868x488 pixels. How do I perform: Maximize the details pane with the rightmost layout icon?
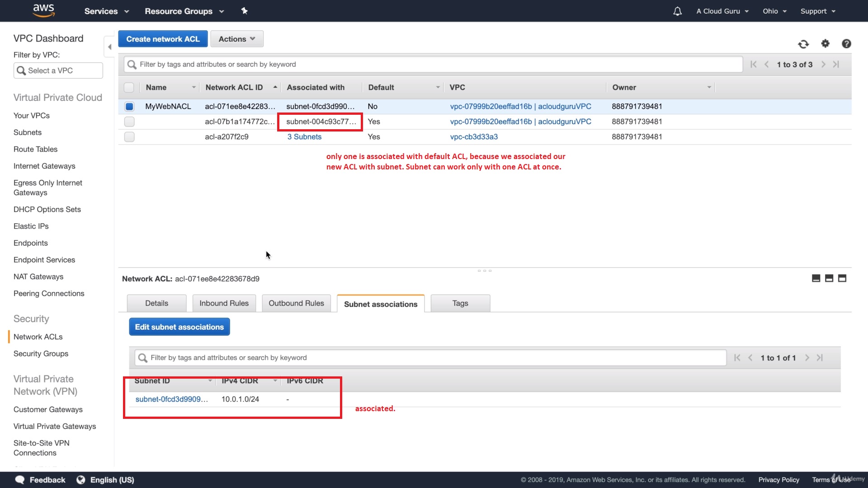[842, 278]
